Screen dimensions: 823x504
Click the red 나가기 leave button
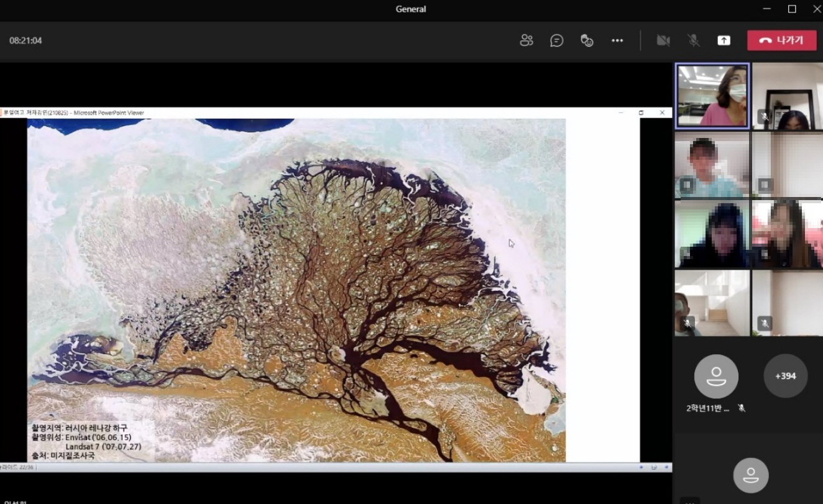click(x=782, y=40)
